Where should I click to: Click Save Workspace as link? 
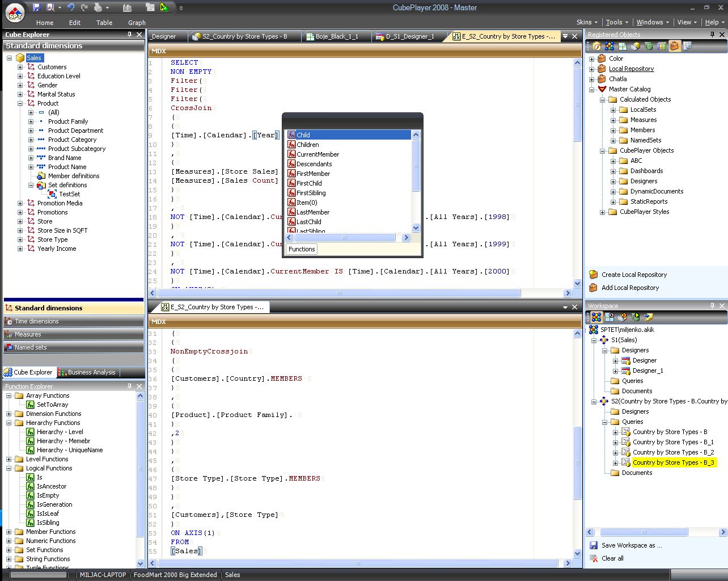click(x=632, y=545)
